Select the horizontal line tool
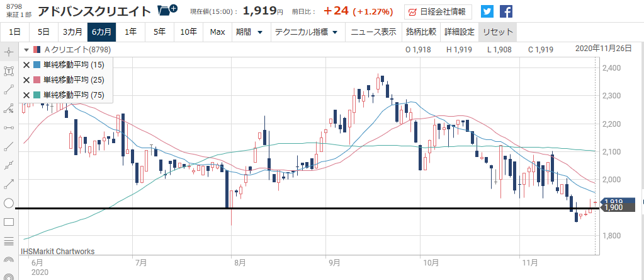The image size is (644, 280). (9, 127)
